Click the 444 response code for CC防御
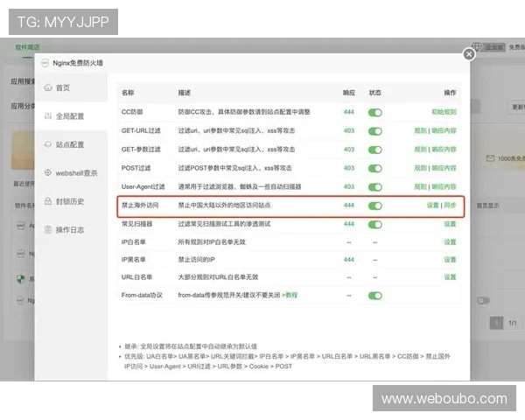 click(x=349, y=112)
